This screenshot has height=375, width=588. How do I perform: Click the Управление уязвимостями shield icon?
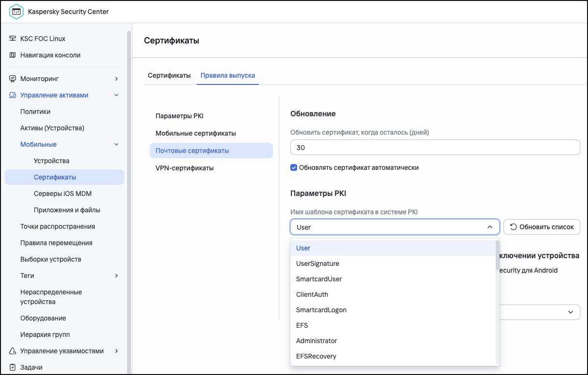pyautogui.click(x=13, y=351)
